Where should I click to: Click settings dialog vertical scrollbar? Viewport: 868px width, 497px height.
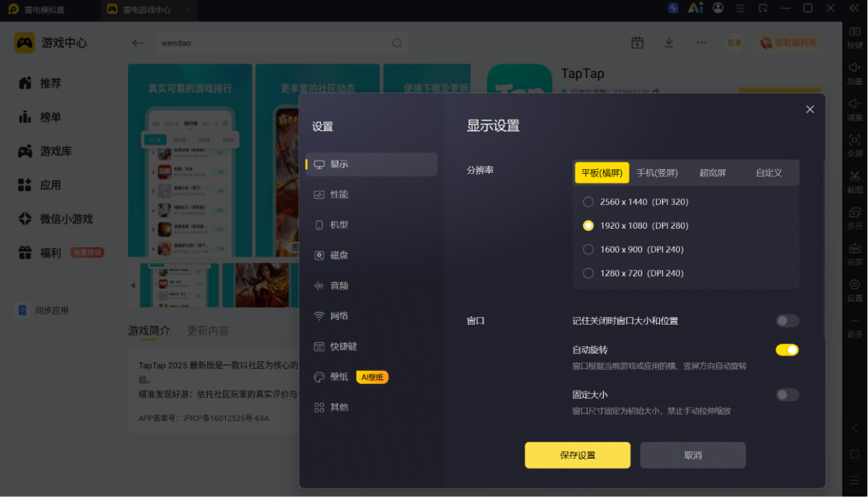pos(824,250)
